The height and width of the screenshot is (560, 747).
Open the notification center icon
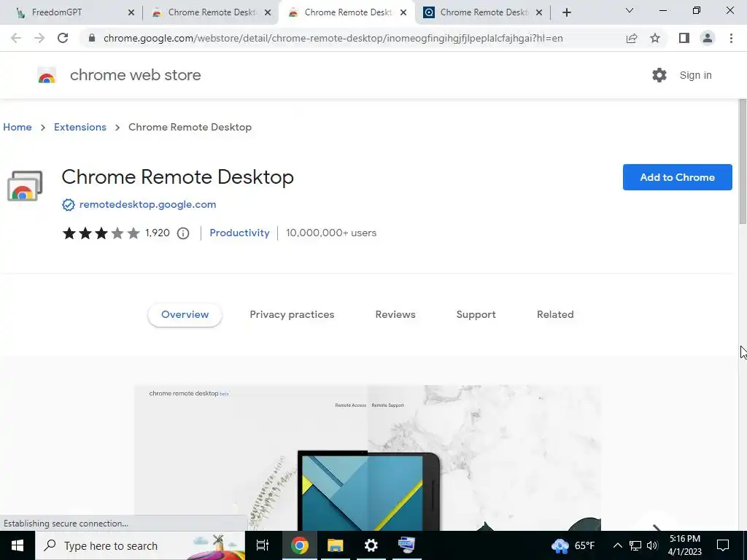pyautogui.click(x=723, y=545)
